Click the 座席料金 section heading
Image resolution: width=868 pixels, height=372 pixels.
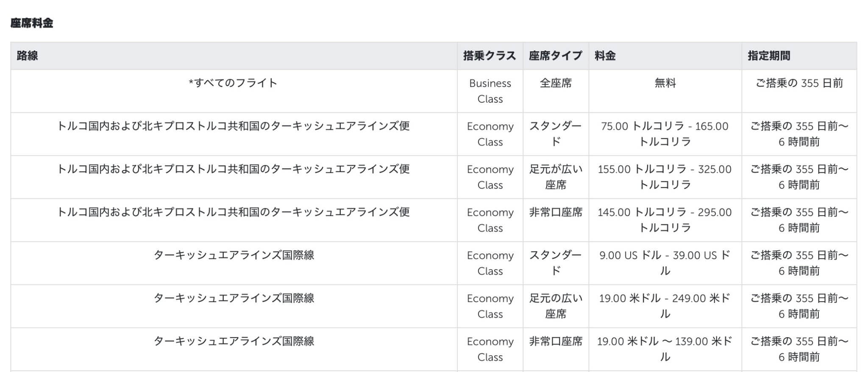tap(32, 23)
